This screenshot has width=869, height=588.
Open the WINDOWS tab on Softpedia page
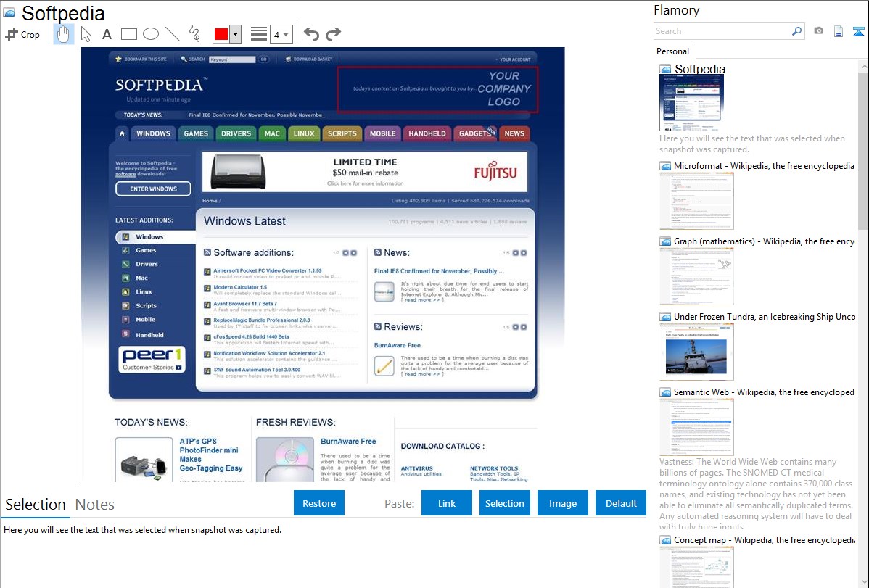[154, 133]
